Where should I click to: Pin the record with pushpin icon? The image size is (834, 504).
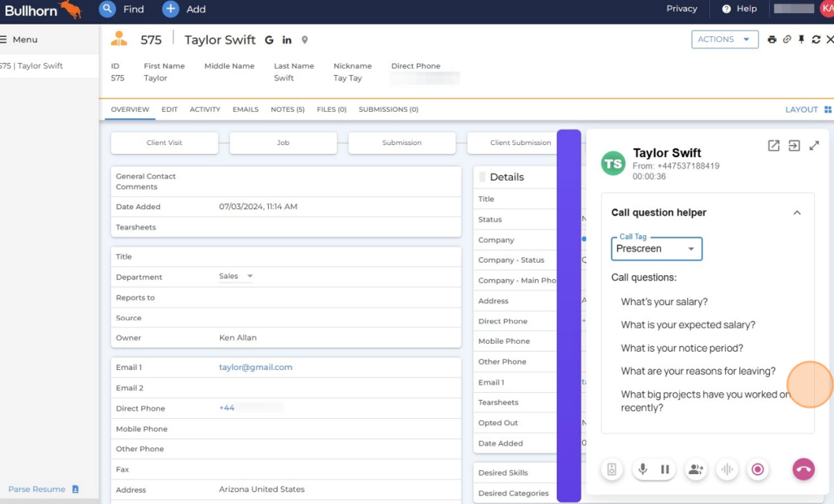coord(801,39)
